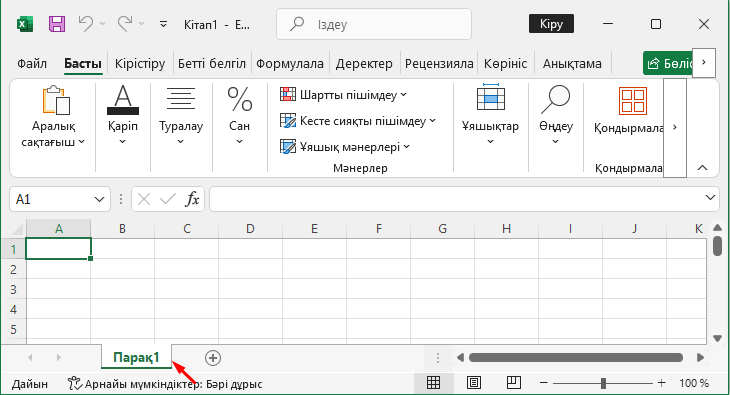Viewport: 730px width, 395px height.
Task: Add a new sheet with plus button
Action: [x=213, y=358]
